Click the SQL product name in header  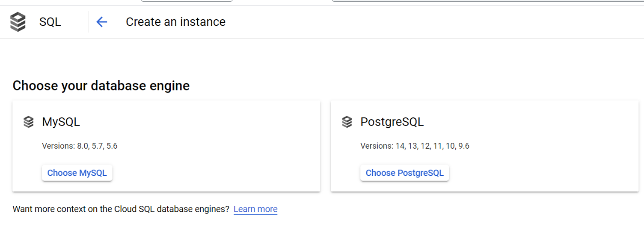point(50,22)
